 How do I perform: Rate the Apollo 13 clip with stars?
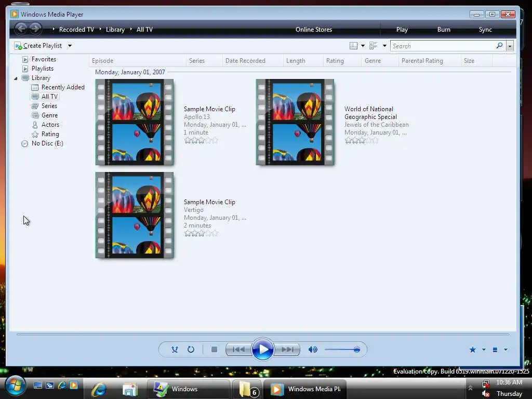click(x=201, y=140)
